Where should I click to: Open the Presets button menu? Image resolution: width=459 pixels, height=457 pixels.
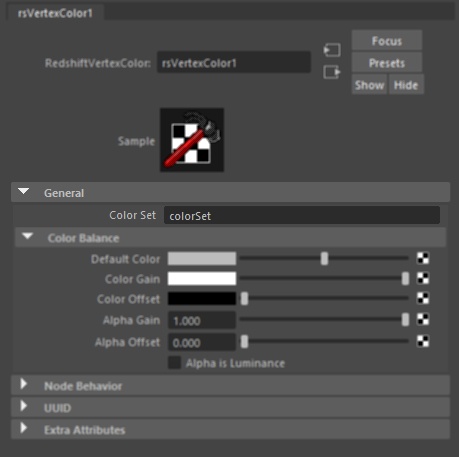(x=387, y=63)
